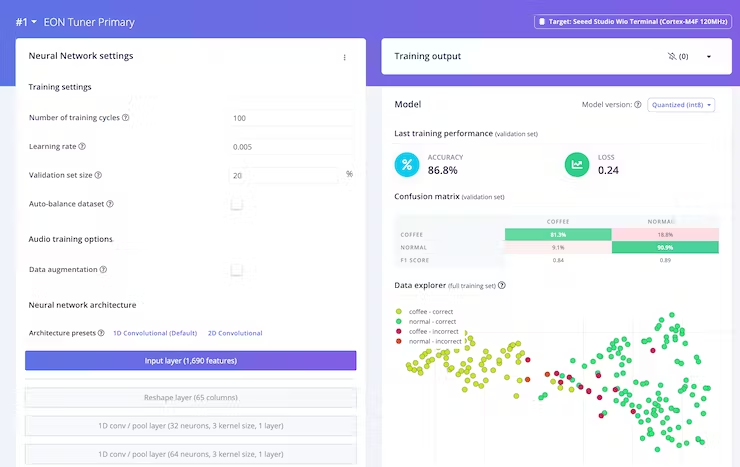740x467 pixels.
Task: Select the 1D Convolutional (Default) preset
Action: coord(155,333)
